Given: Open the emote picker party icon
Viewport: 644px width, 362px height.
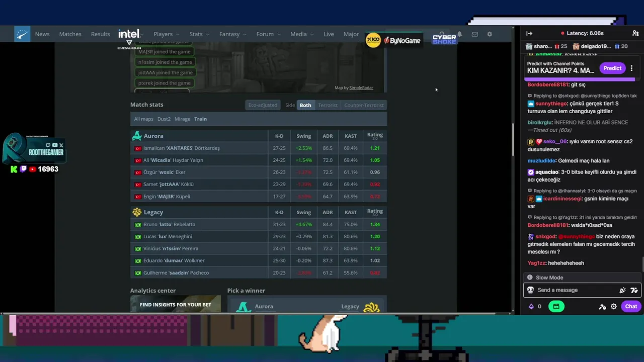Looking at the screenshot, I should (622, 290).
